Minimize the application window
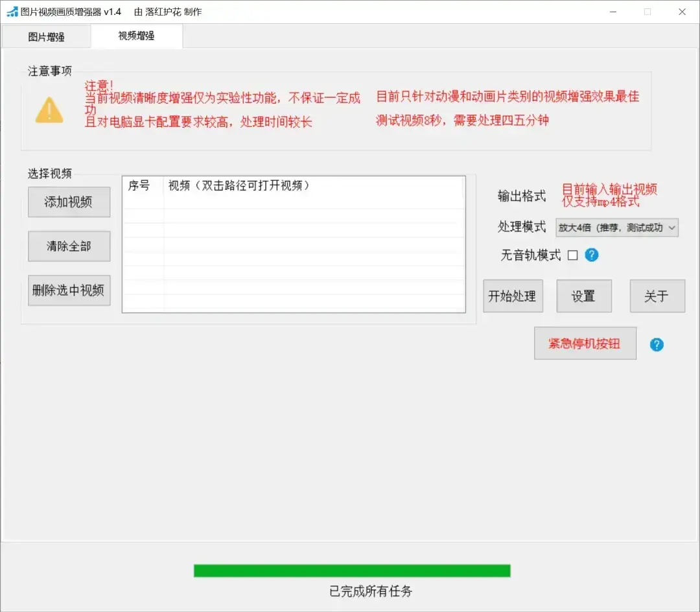700x612 pixels. tap(612, 12)
